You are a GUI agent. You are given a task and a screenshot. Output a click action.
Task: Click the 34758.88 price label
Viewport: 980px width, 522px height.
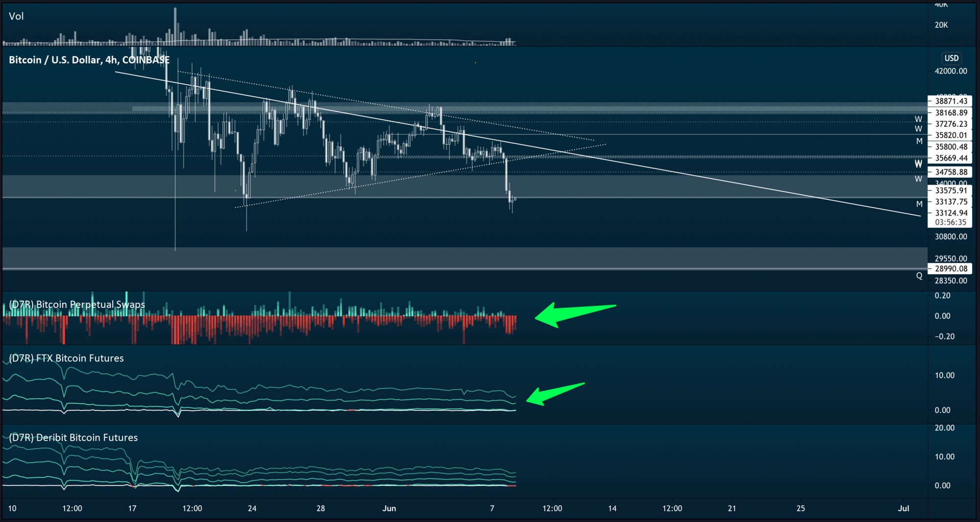(x=951, y=172)
